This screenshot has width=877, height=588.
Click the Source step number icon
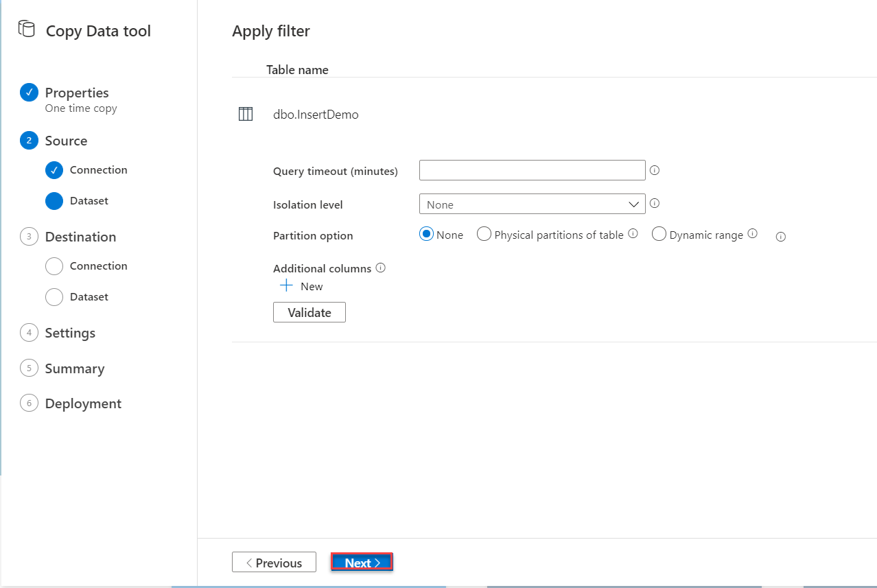[29, 140]
